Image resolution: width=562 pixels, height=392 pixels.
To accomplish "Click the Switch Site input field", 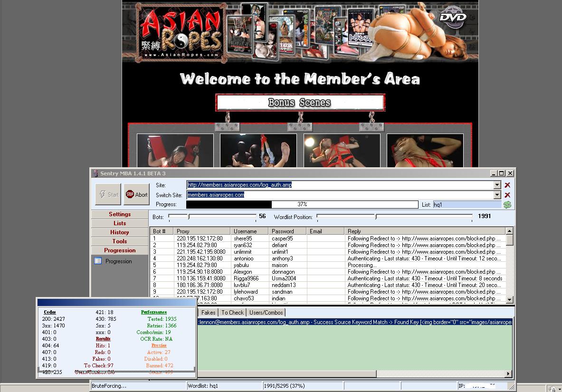I will pos(340,195).
